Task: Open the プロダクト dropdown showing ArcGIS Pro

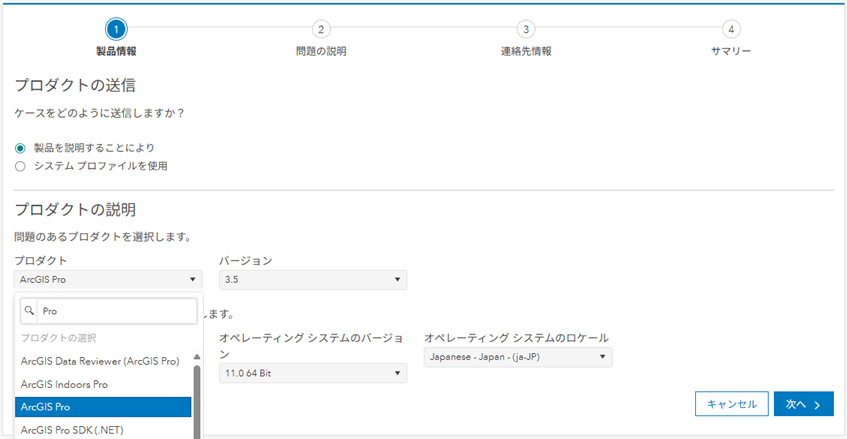Action: (108, 280)
